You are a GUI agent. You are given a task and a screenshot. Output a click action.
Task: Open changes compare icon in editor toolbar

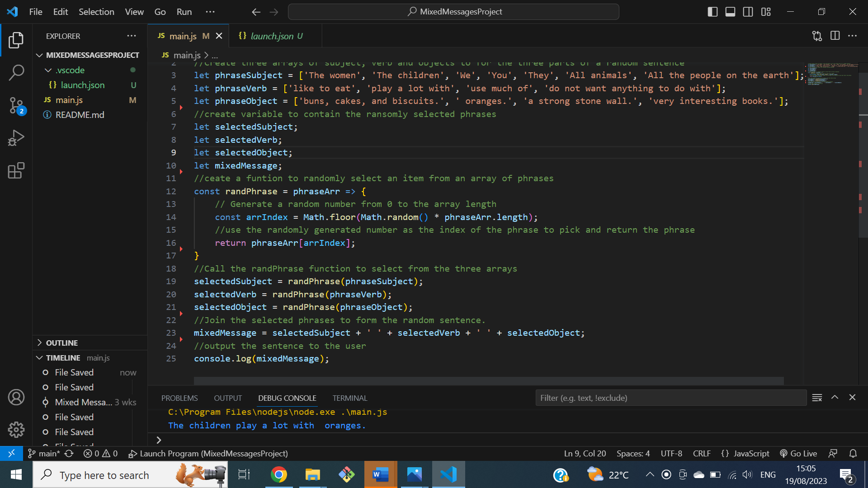pos(817,36)
